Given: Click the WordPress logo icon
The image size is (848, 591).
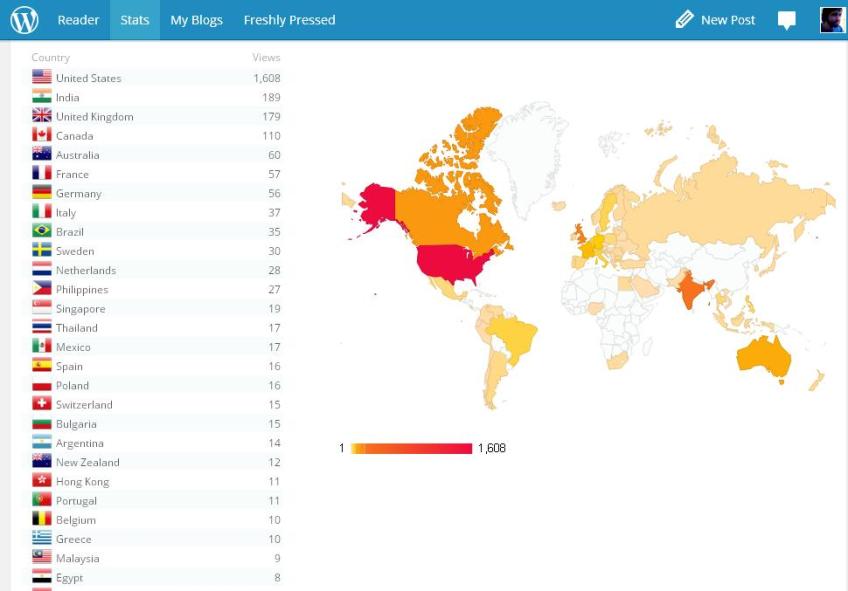Looking at the screenshot, I should pyautogui.click(x=24, y=20).
